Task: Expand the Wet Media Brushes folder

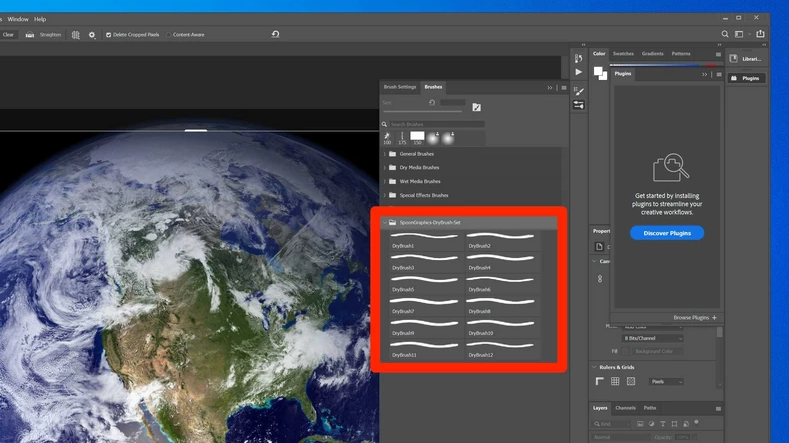Action: click(384, 181)
